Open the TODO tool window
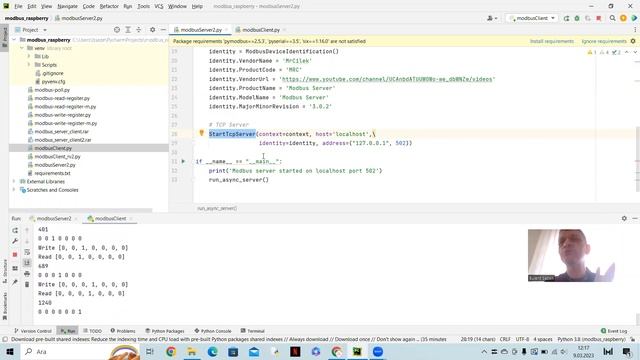640x360 pixels. tap(92, 331)
